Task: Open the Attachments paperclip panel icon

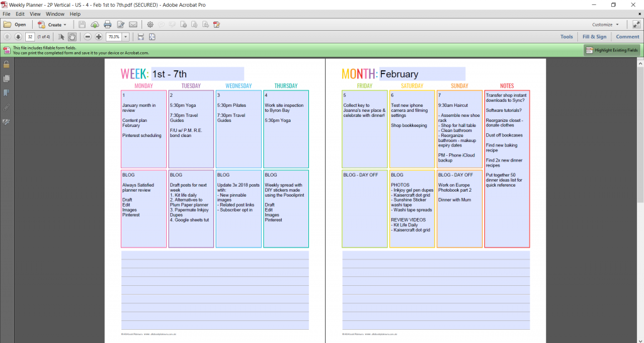Action: (x=6, y=107)
